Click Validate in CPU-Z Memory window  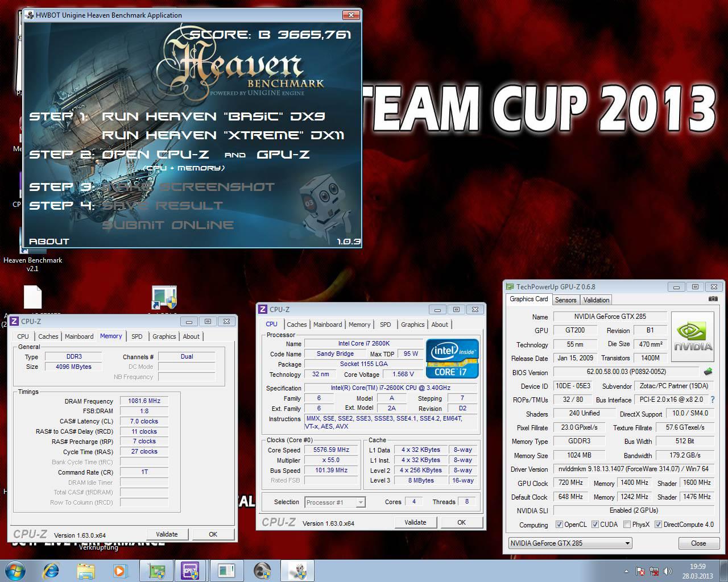167,534
